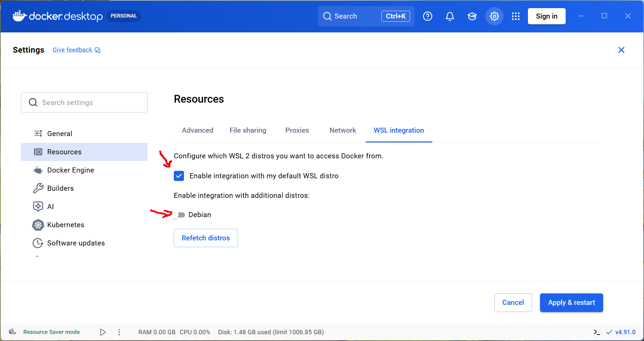
Task: Uncheck Enable integration with default WSL distro
Action: click(179, 176)
